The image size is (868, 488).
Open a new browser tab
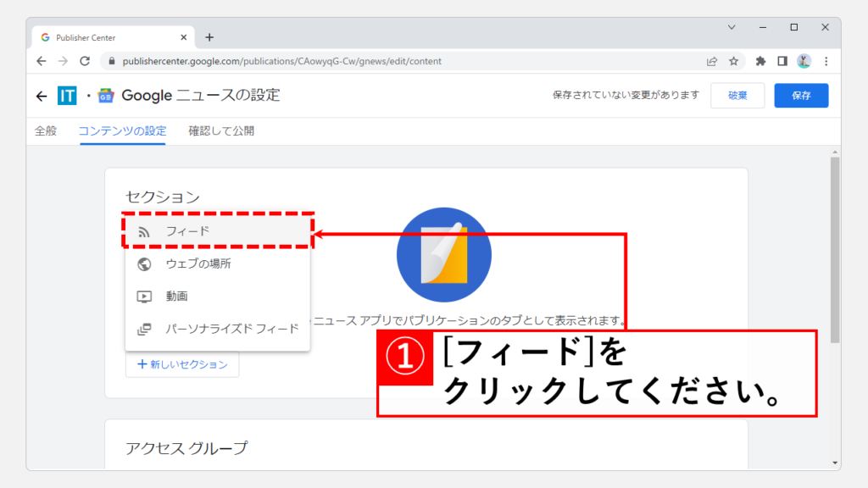[209, 37]
